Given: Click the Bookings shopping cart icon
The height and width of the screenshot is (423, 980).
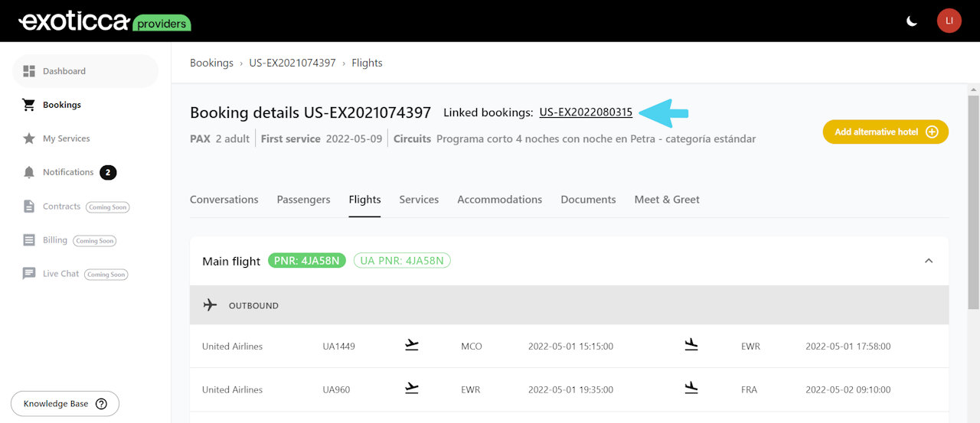Looking at the screenshot, I should [29, 105].
